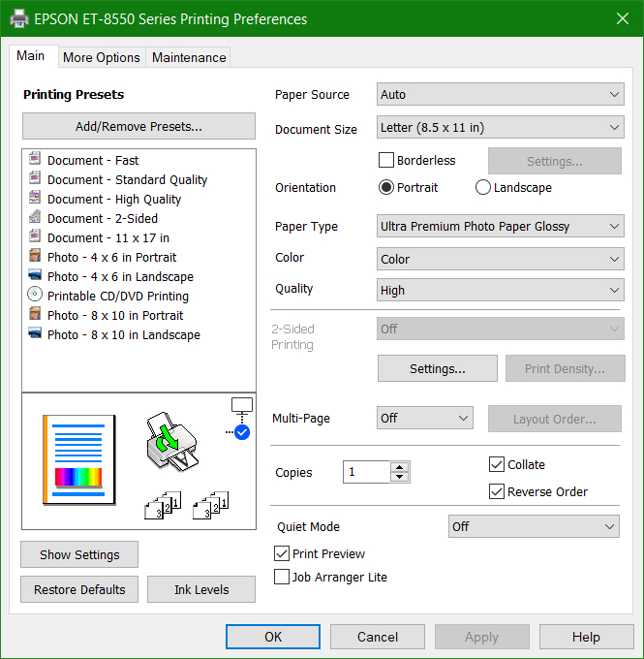Image resolution: width=644 pixels, height=659 pixels.
Task: Click the Borderless Settings button
Action: (x=555, y=161)
